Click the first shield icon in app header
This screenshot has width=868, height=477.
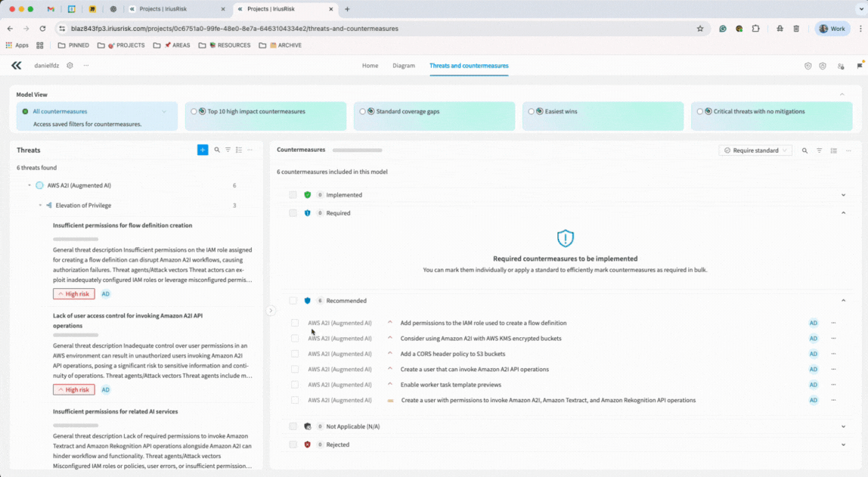808,66
